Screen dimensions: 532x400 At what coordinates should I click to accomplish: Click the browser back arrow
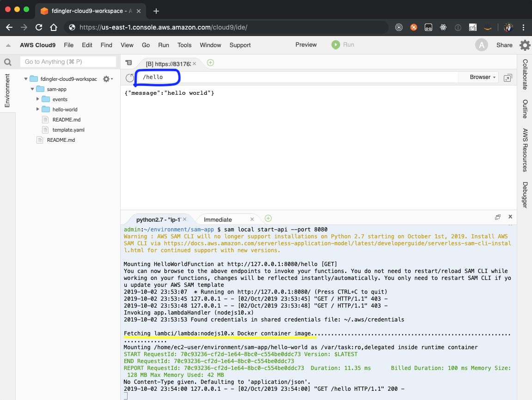click(9, 27)
